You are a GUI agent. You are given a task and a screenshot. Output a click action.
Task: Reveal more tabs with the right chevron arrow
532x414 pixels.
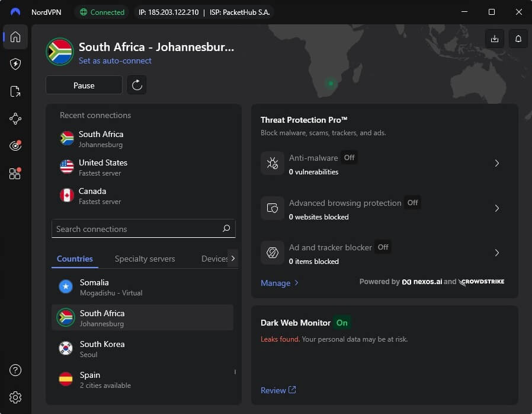click(233, 259)
